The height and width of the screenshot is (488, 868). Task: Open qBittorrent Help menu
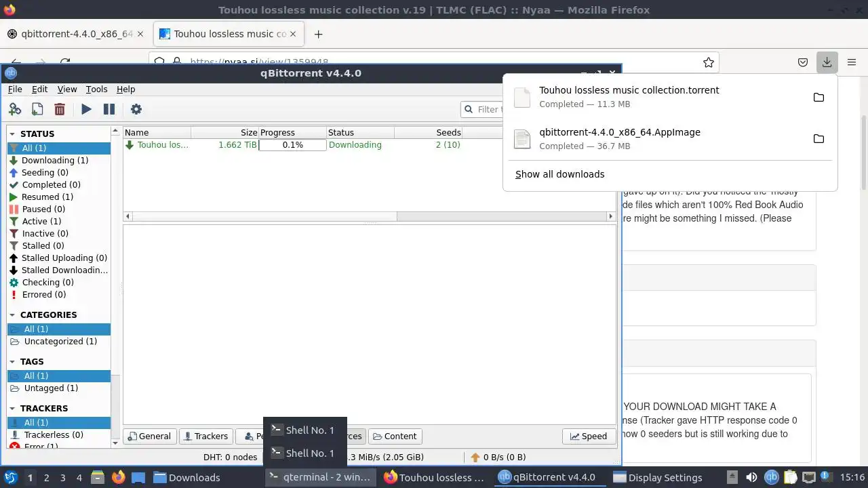(125, 89)
